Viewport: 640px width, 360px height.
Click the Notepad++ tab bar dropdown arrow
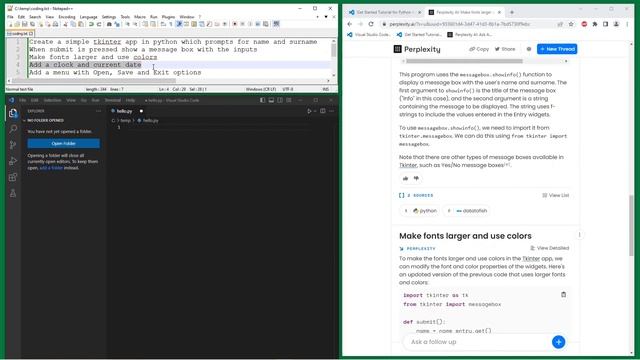pyautogui.click(x=326, y=17)
